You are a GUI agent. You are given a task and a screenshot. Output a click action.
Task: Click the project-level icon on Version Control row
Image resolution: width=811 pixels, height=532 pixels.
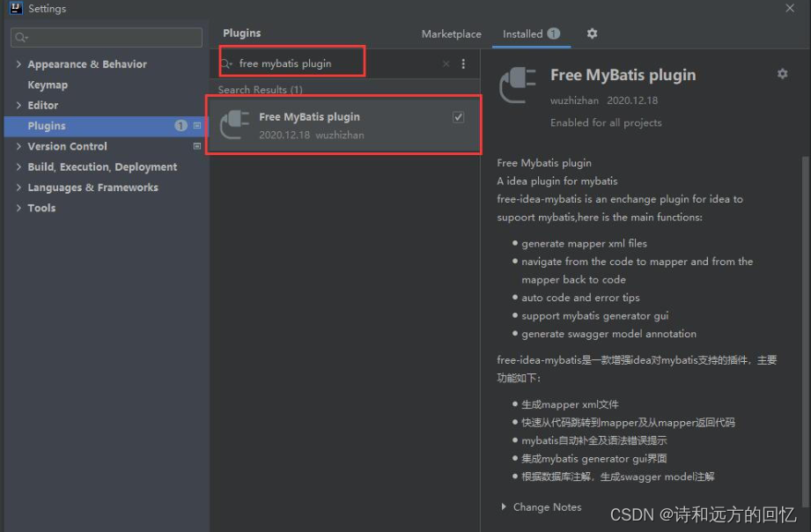point(197,146)
